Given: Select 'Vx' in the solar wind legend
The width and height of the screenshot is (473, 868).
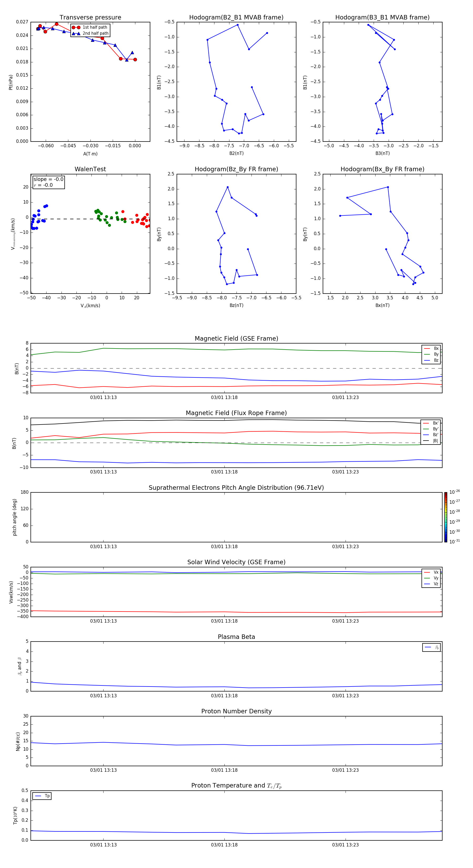Looking at the screenshot, I should pyautogui.click(x=431, y=572).
